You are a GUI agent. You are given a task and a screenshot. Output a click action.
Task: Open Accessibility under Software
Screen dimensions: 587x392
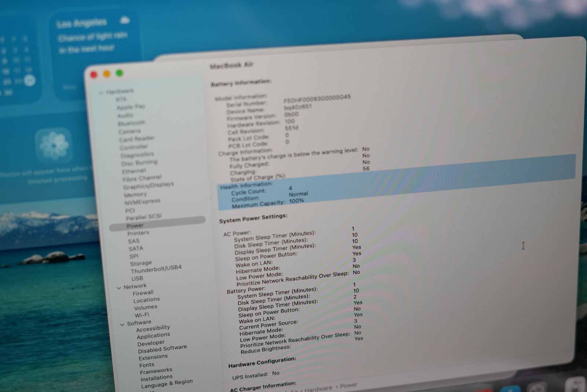coord(153,328)
